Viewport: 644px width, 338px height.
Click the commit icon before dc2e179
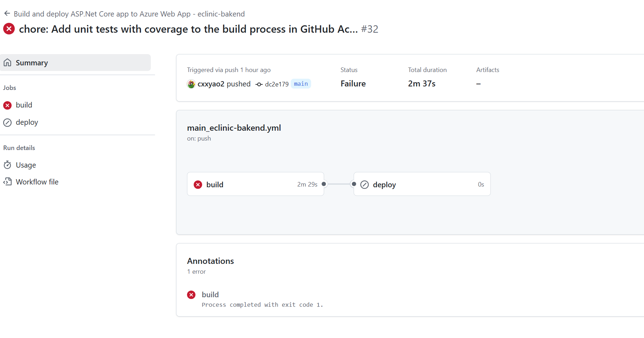click(x=259, y=84)
